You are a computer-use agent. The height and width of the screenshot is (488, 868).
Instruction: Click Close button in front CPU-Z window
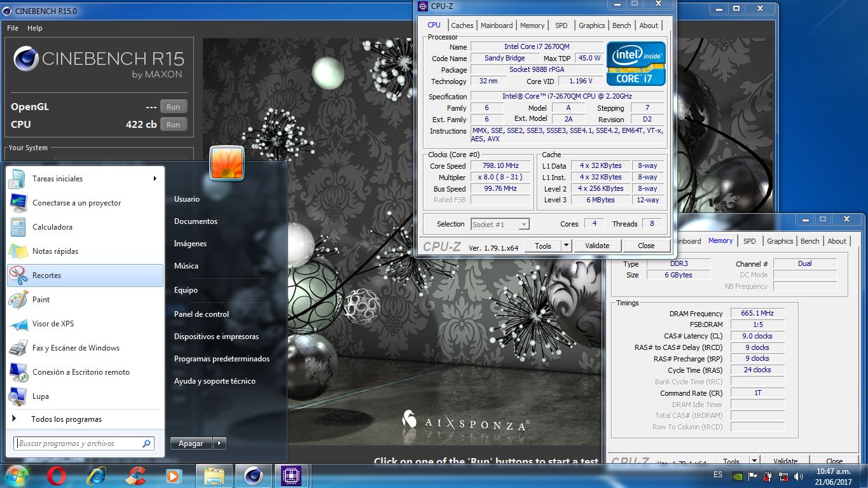click(646, 246)
